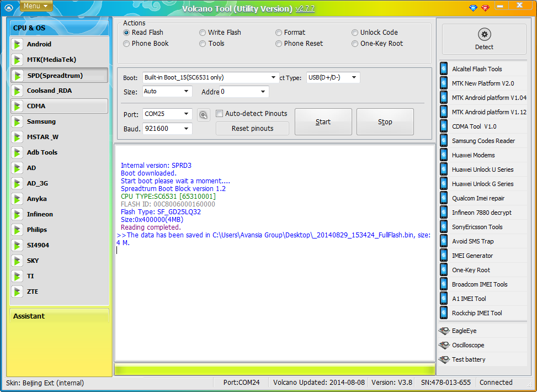Select the Tools radio button
The image size is (537, 392).
click(203, 44)
